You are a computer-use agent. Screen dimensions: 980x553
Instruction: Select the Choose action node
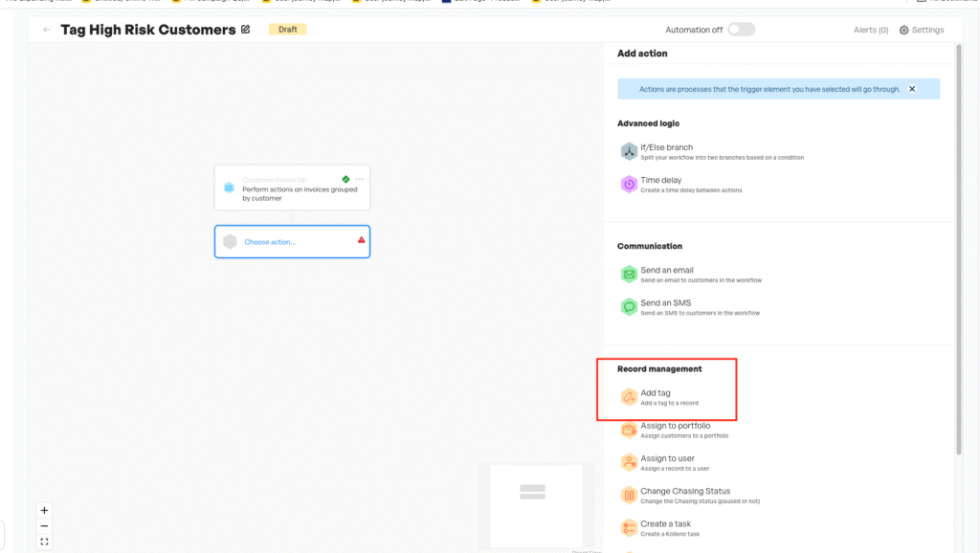tap(292, 242)
